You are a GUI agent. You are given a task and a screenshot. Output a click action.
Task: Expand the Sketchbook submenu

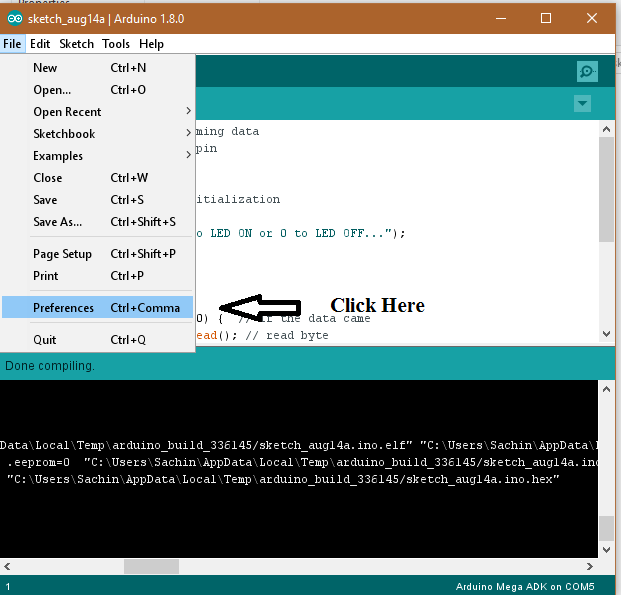97,134
